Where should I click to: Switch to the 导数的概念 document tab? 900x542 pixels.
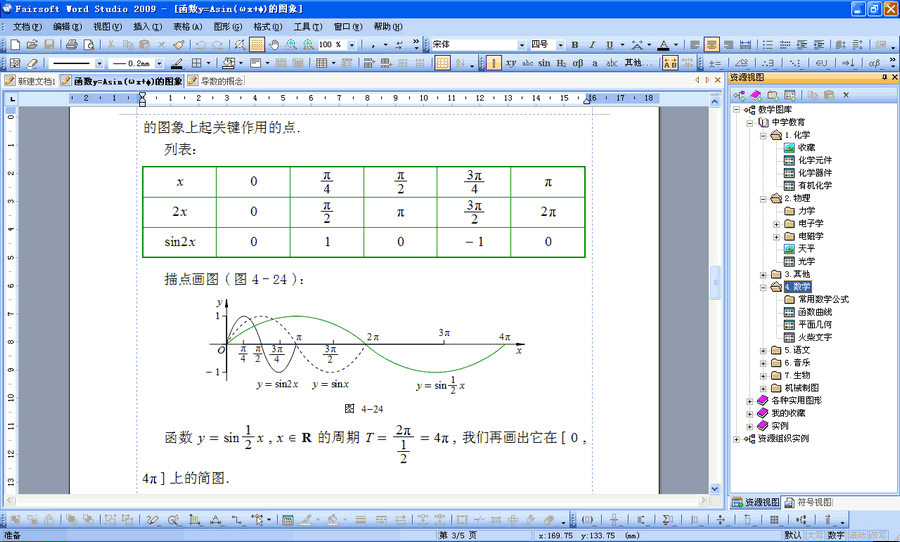coord(215,81)
